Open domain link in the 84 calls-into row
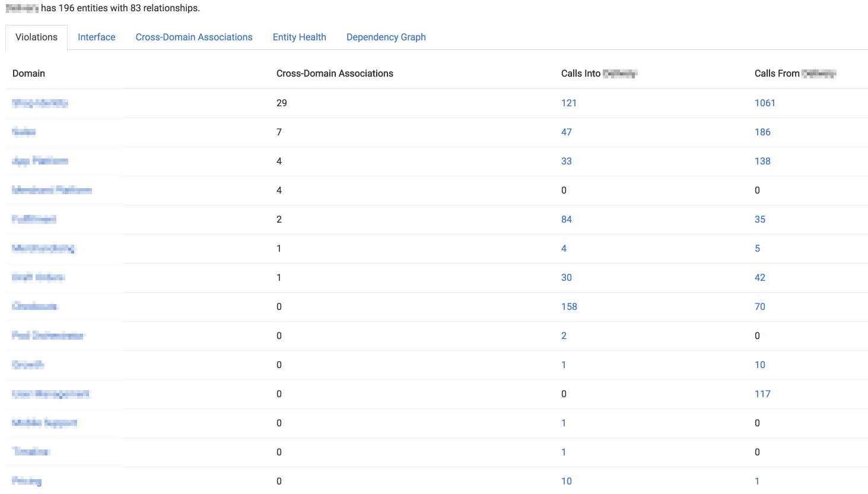The image size is (868, 494). 34,219
